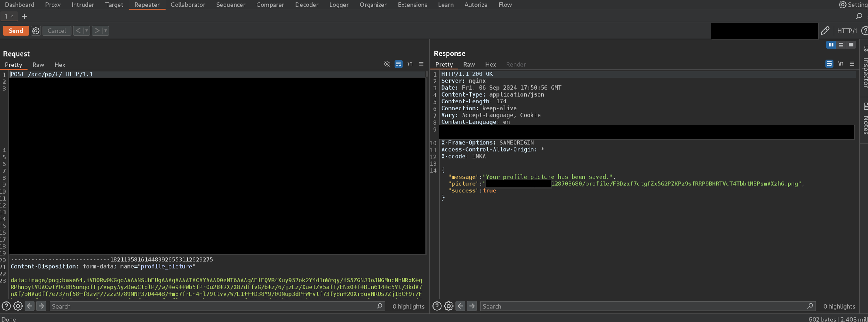Open Response search help icon
This screenshot has width=868, height=322.
(x=437, y=306)
